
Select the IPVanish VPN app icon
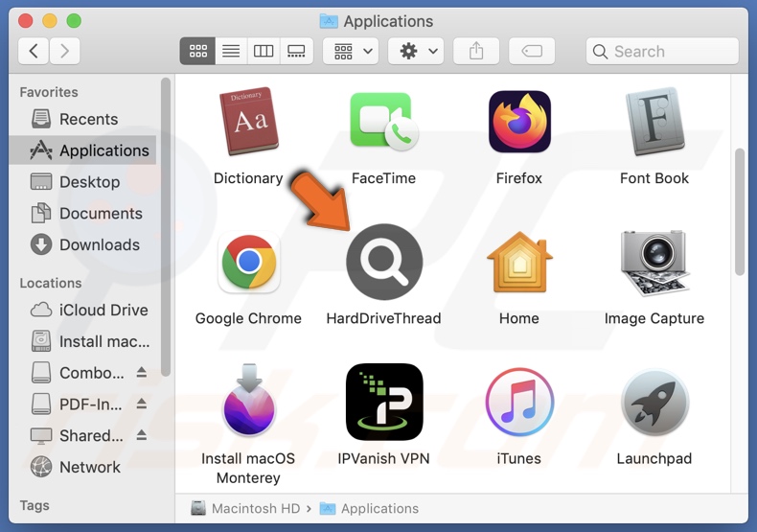pos(384,402)
